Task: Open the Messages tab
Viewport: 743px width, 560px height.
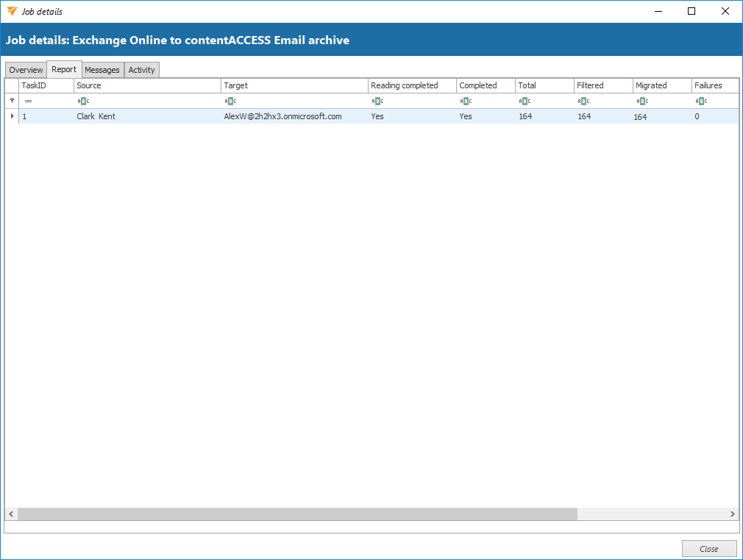Action: pos(102,70)
